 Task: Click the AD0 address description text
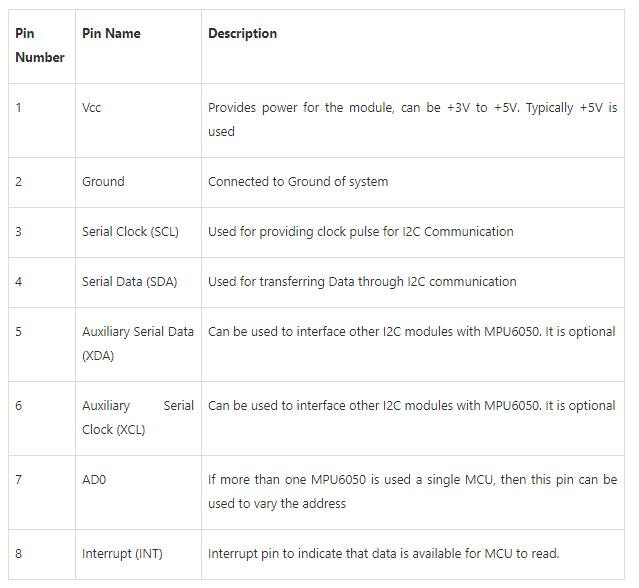point(412,491)
